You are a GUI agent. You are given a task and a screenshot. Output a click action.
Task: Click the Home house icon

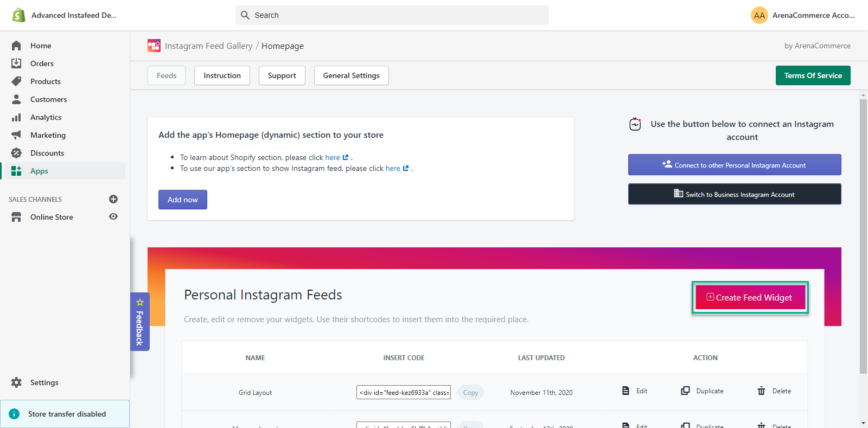(16, 46)
